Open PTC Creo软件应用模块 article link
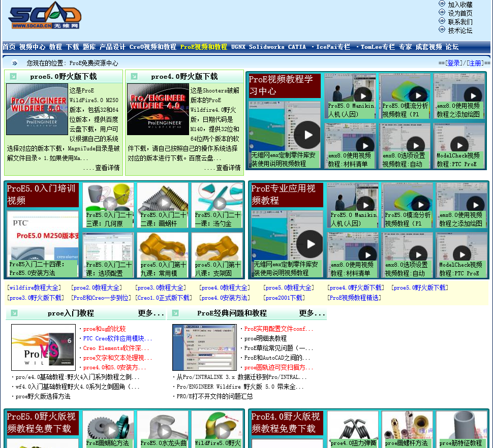The image size is (493, 448). [x=117, y=338]
